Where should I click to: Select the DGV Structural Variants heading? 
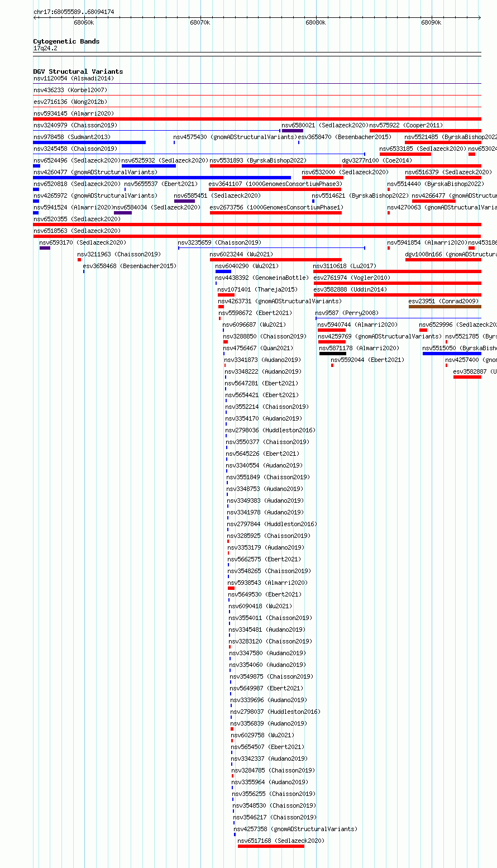pyautogui.click(x=78, y=71)
